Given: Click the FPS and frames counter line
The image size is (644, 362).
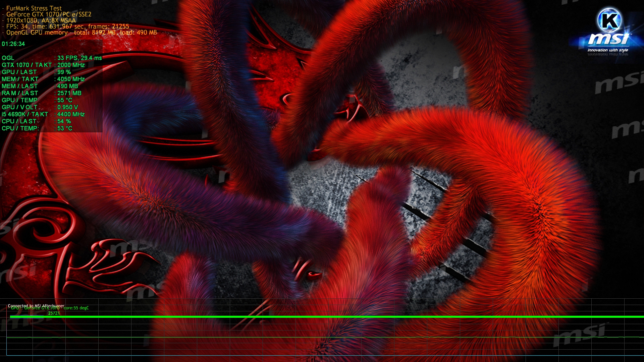Looking at the screenshot, I should [67, 26].
